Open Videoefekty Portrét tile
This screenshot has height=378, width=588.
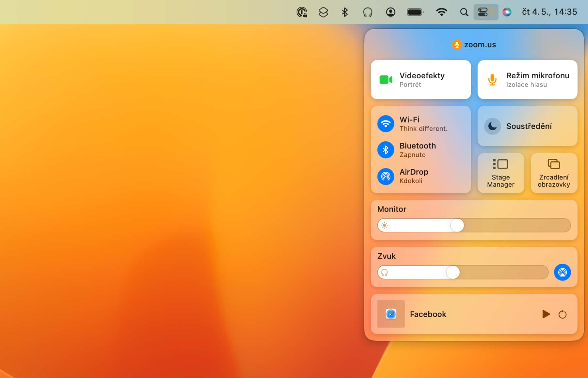point(421,80)
